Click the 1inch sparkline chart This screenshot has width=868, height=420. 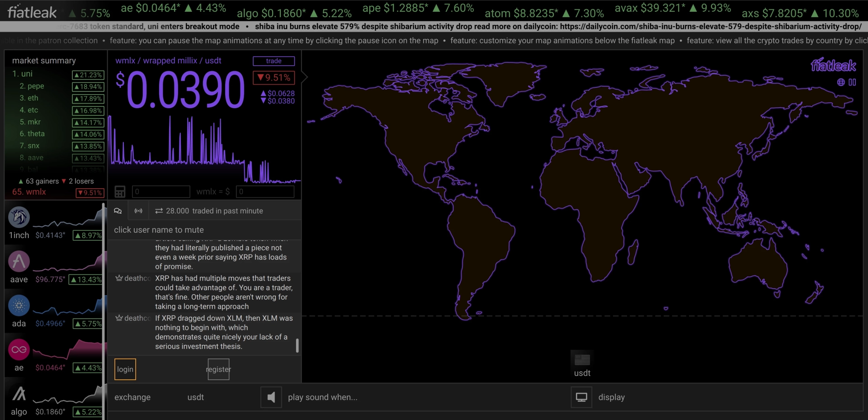point(68,218)
